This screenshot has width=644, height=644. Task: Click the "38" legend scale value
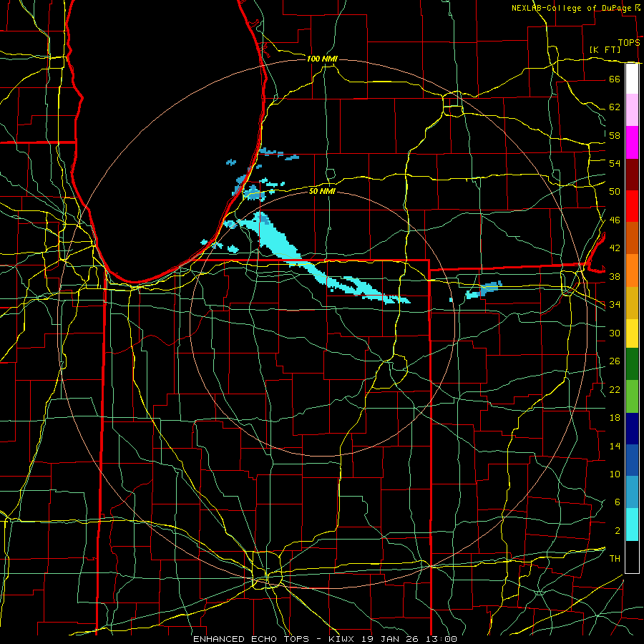pyautogui.click(x=615, y=276)
